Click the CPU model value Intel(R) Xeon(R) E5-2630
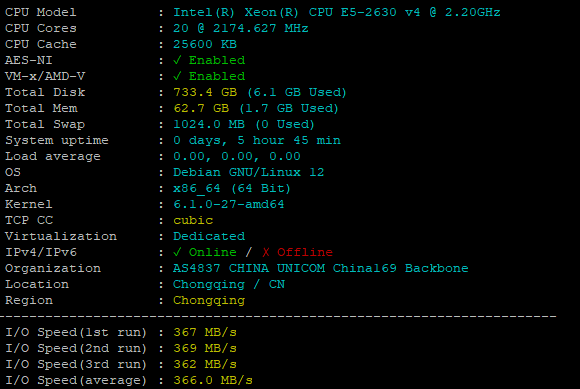This screenshot has width=580, height=389. coord(337,12)
